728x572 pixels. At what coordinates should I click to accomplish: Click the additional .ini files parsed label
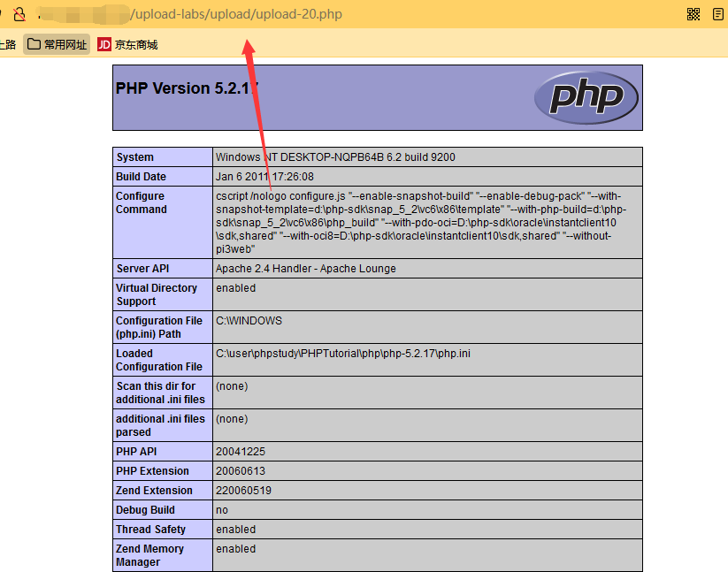click(x=163, y=425)
